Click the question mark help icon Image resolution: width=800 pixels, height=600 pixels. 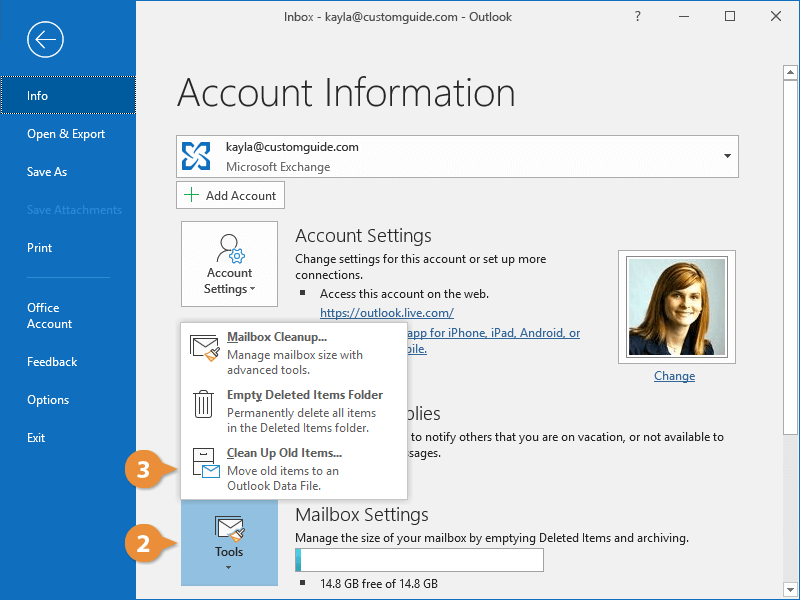pyautogui.click(x=637, y=16)
